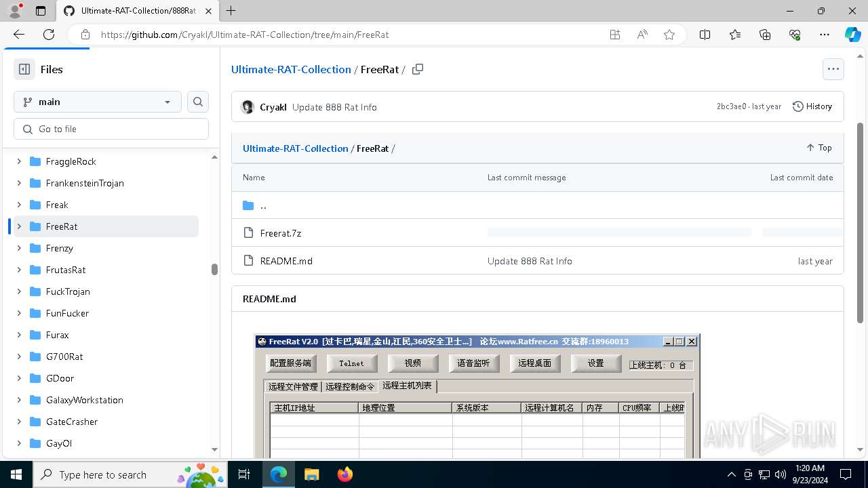868x488 pixels.
Task: Jump to Top of file list
Action: (819, 148)
